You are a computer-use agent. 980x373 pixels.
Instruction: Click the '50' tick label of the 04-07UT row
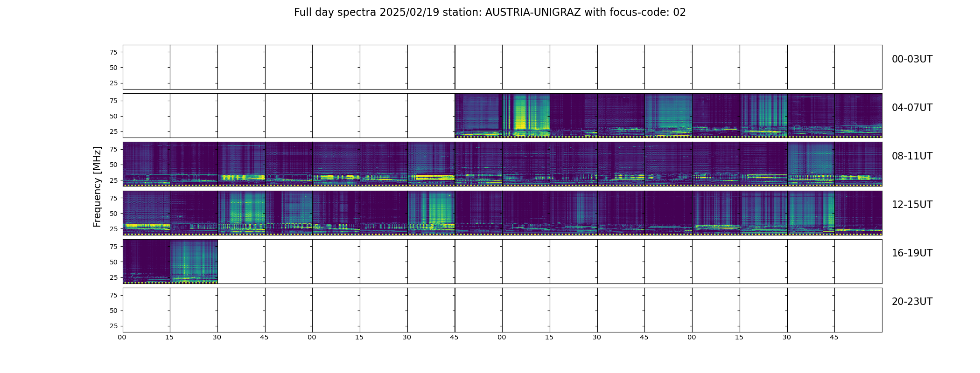pyautogui.click(x=113, y=116)
